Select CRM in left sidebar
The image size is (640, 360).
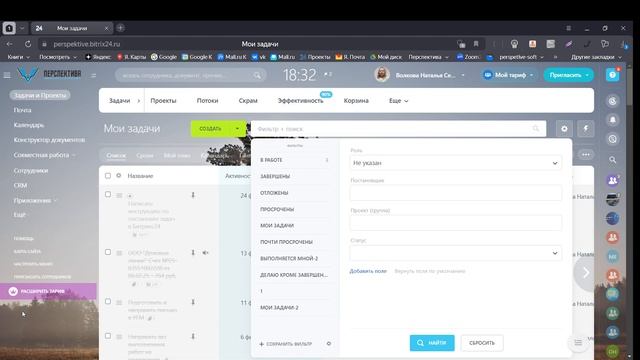(x=20, y=185)
